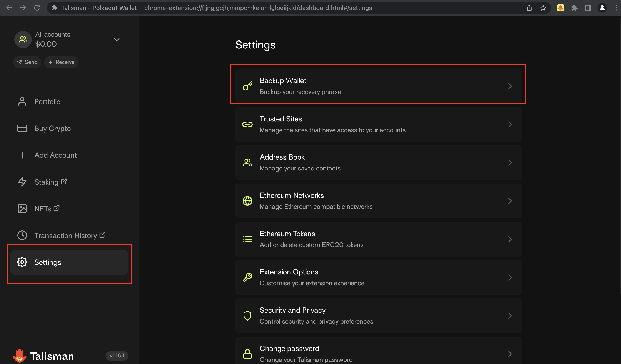Click the NFTs image icon
The image size is (621, 364).
click(x=22, y=209)
